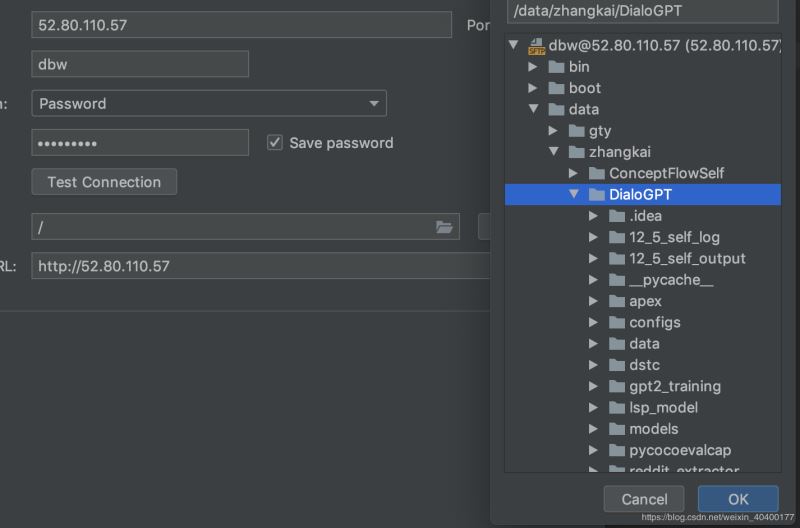Select the models folder in tree

pos(653,429)
